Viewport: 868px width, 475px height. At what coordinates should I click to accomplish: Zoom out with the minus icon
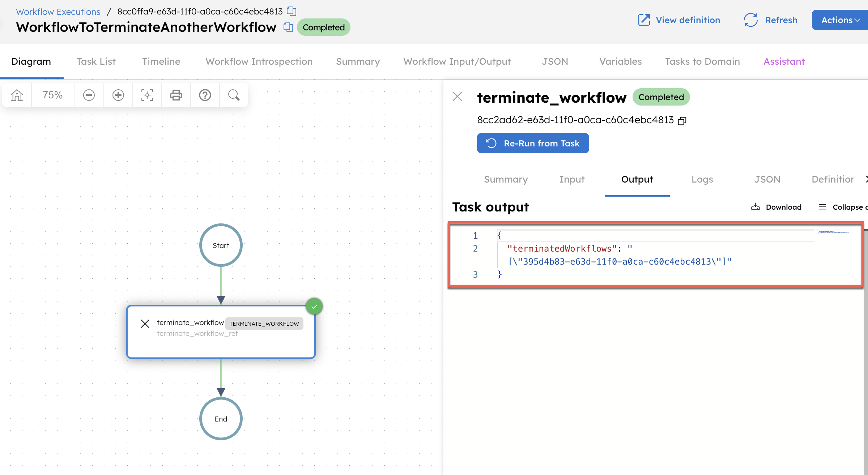(x=89, y=95)
